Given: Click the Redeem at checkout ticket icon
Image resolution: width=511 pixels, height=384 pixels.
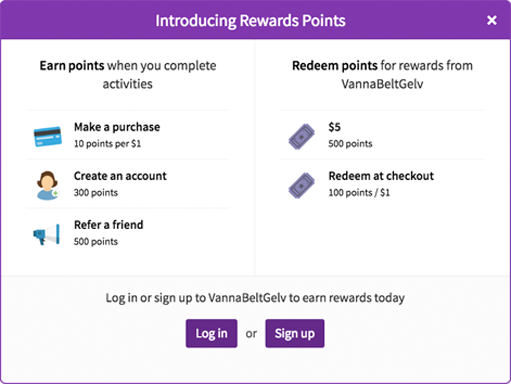Looking at the screenshot, I should coord(301,186).
